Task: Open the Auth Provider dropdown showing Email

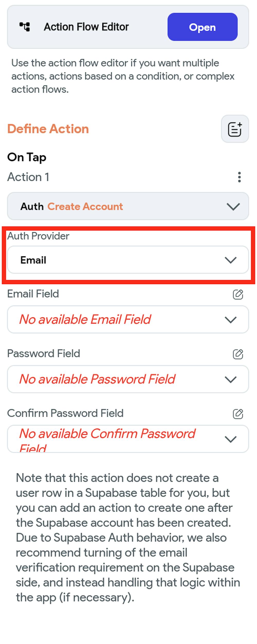Action: pos(128,260)
